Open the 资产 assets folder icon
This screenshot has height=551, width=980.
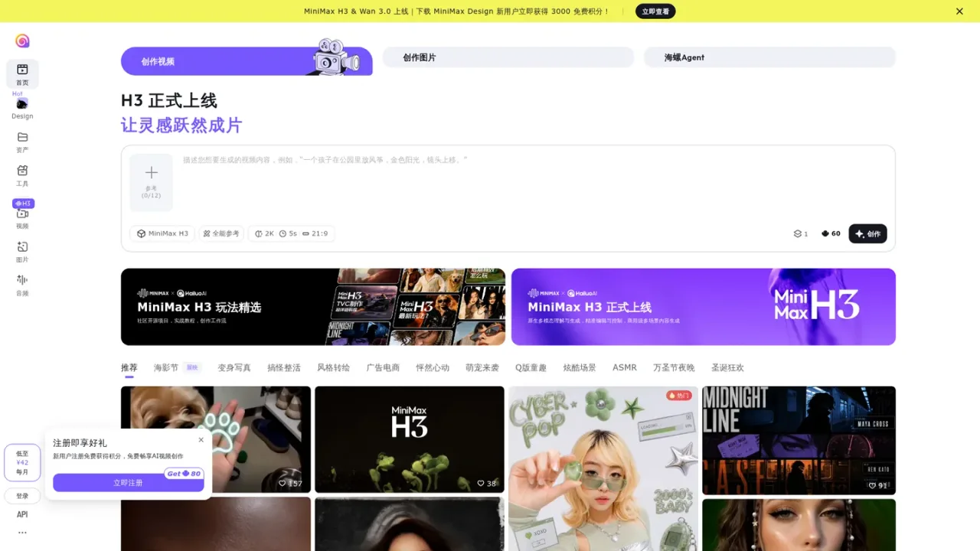point(22,142)
